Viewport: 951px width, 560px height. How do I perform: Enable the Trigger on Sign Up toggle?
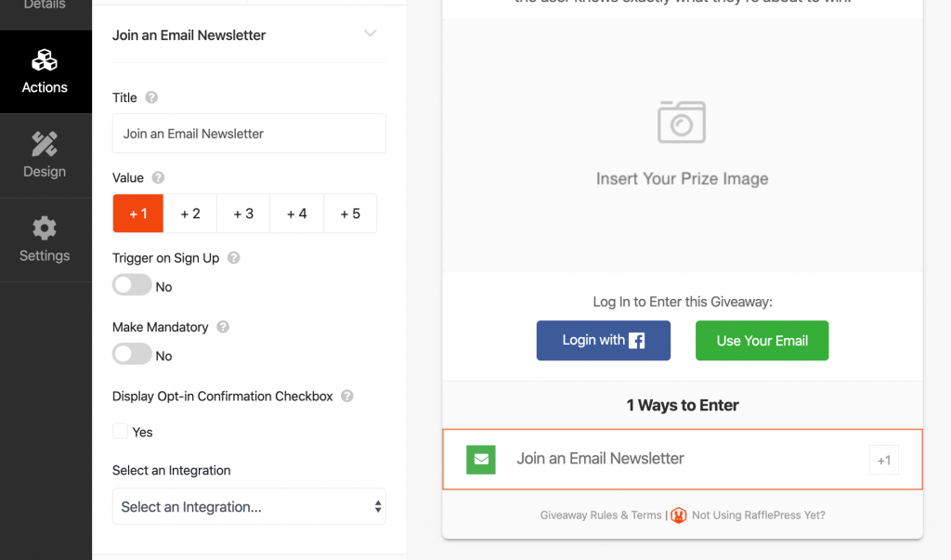[132, 286]
